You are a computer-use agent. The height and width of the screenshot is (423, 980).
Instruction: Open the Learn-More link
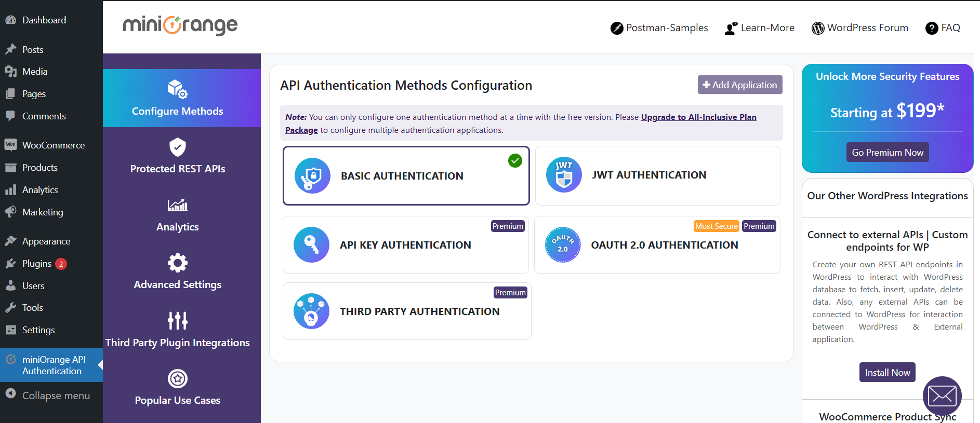(760, 28)
